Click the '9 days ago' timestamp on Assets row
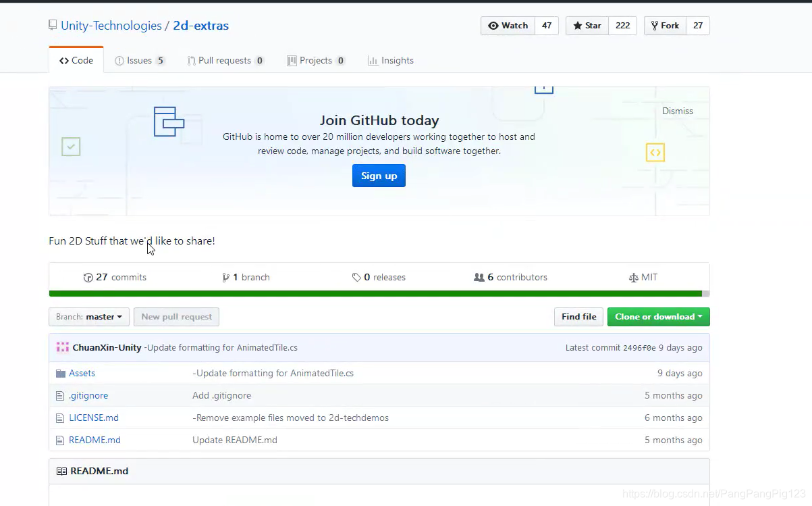Viewport: 812px width, 506px height. [680, 373]
